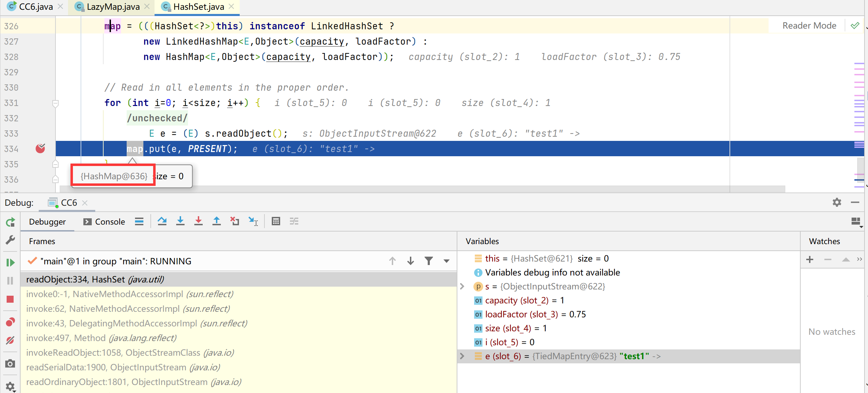Image resolution: width=868 pixels, height=393 pixels.
Task: Select the Debugger tab
Action: click(47, 222)
